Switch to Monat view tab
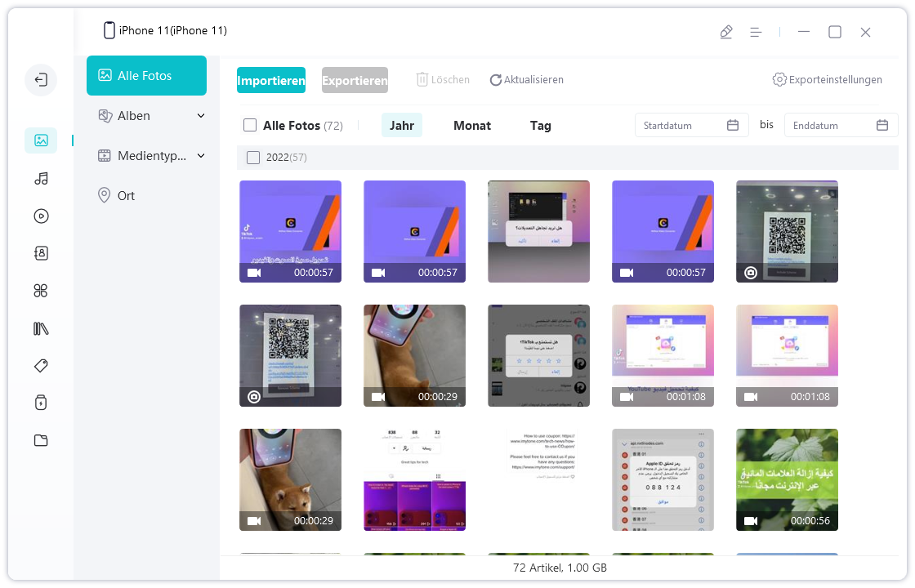Viewport: 915px width, 588px height. 472,126
